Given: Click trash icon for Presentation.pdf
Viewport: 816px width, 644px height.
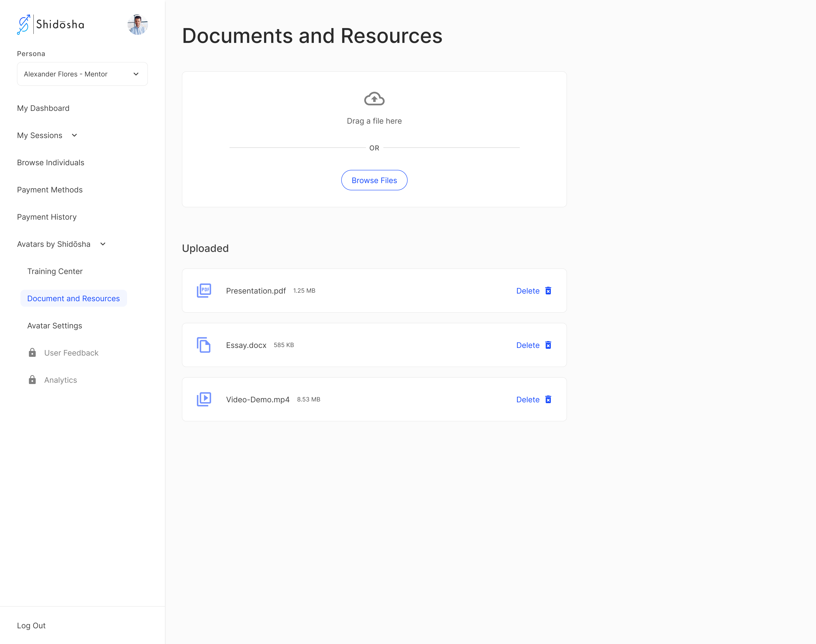Looking at the screenshot, I should (548, 290).
